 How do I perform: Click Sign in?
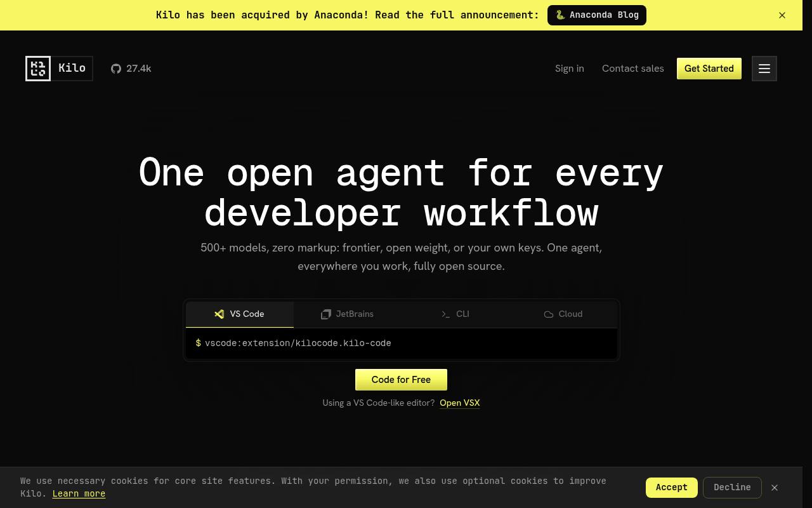(570, 69)
